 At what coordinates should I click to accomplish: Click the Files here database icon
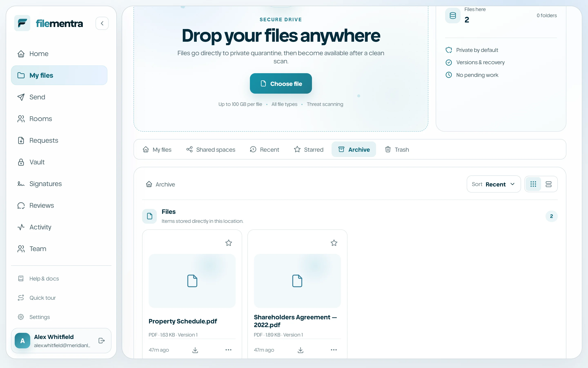pyautogui.click(x=453, y=16)
